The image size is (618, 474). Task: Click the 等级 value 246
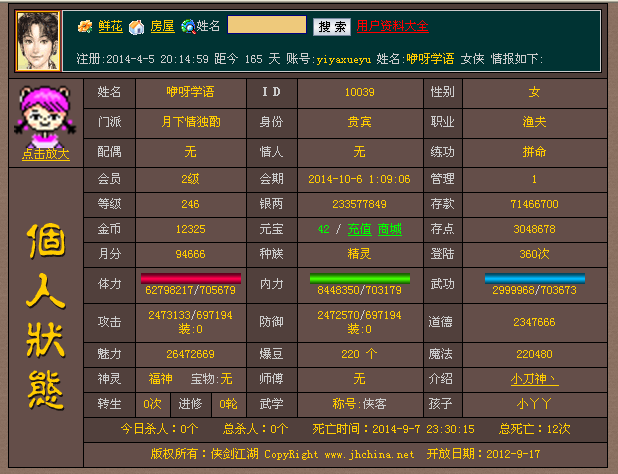point(190,204)
